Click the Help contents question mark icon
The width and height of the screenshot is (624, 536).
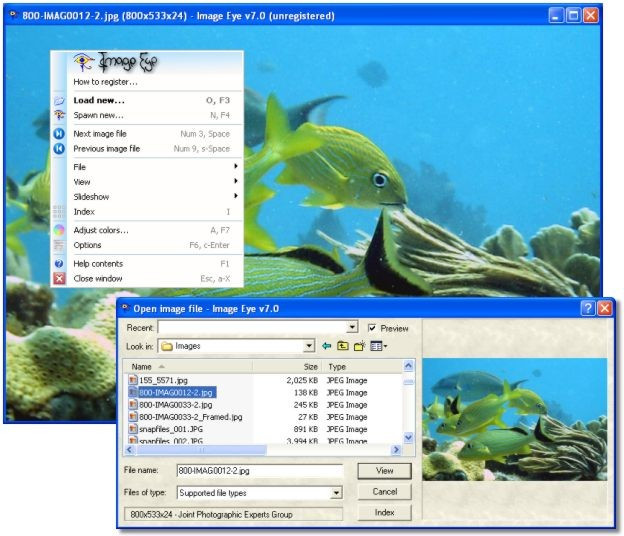pyautogui.click(x=59, y=264)
